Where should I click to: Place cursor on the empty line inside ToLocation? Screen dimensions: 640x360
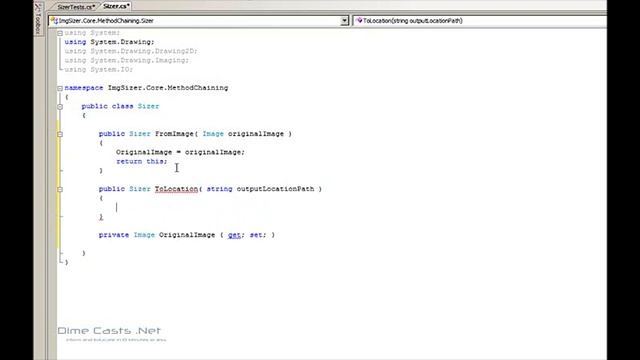[117, 207]
